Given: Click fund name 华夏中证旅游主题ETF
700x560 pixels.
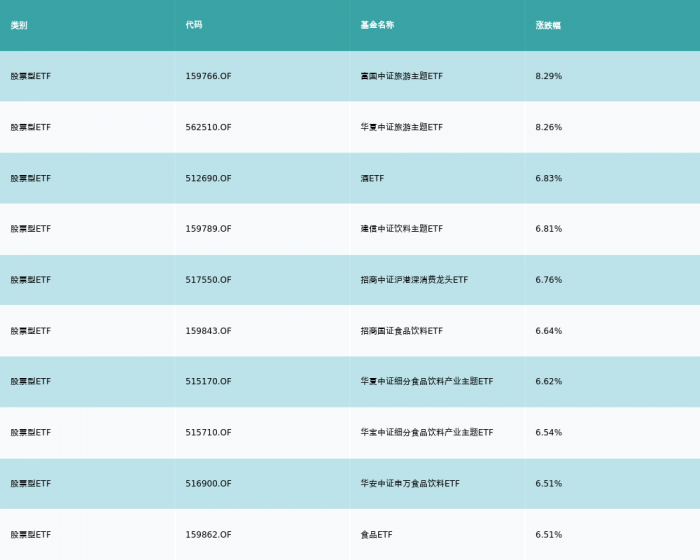Looking at the screenshot, I should [x=402, y=127].
